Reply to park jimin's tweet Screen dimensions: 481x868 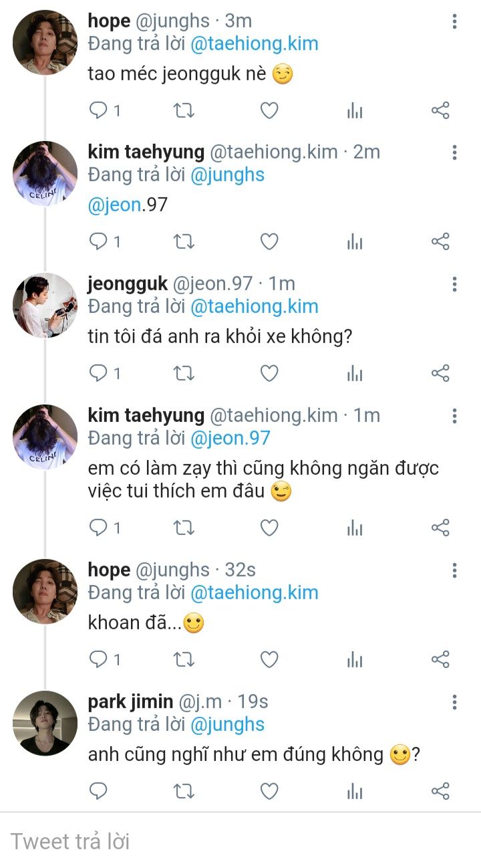pos(98,792)
